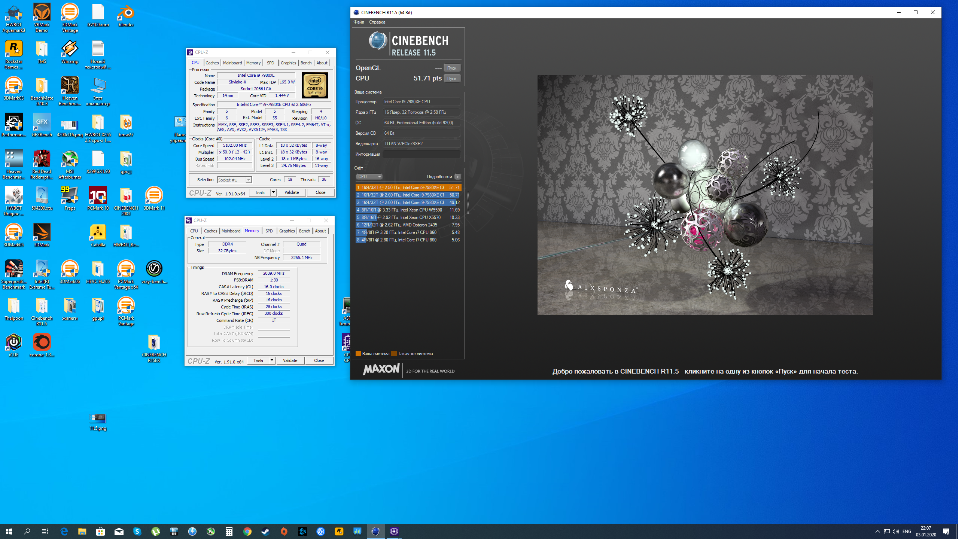Screen dimensions: 980x539
Task: Select the top ranking row scoring 51.71
Action: pos(408,188)
